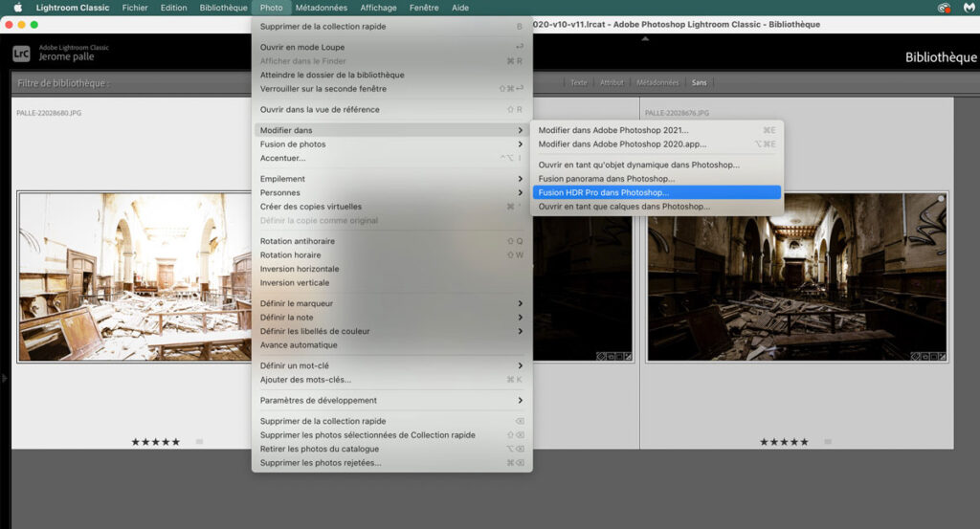
Task: Click the badge icons on dark photo's corner
Action: point(927,356)
